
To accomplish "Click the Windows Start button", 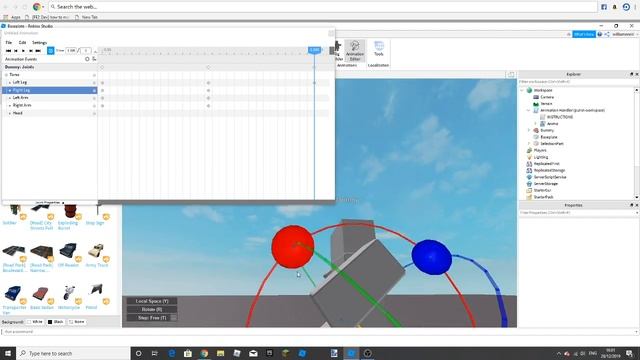I will (8, 353).
